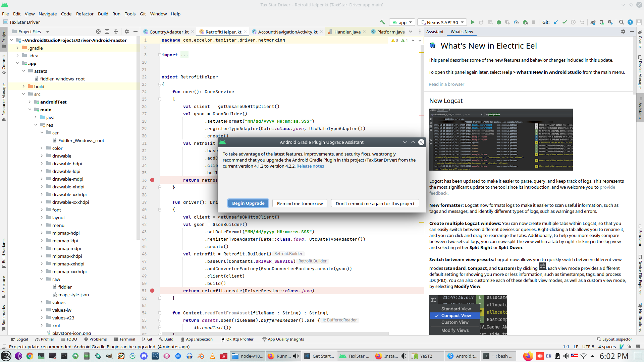Screen dimensions: 644x362
Task: Switch to the CountryAdapter.kt tab
Action: (169, 32)
